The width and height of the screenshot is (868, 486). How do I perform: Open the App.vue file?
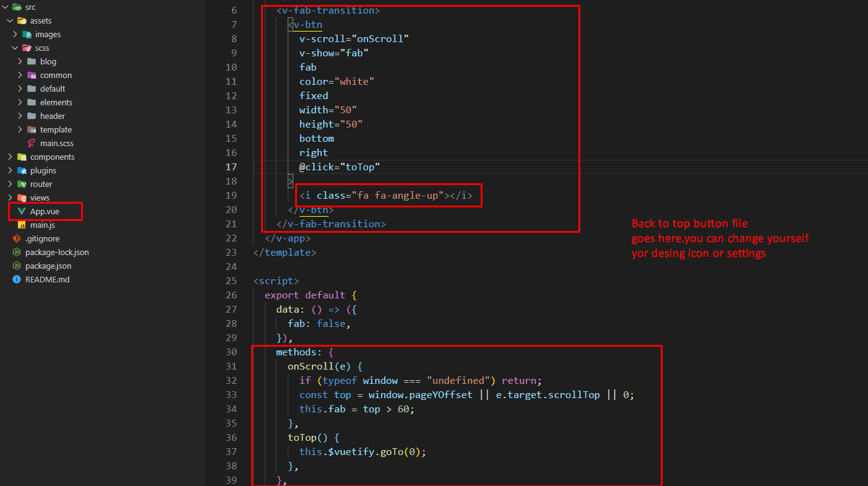(x=45, y=212)
